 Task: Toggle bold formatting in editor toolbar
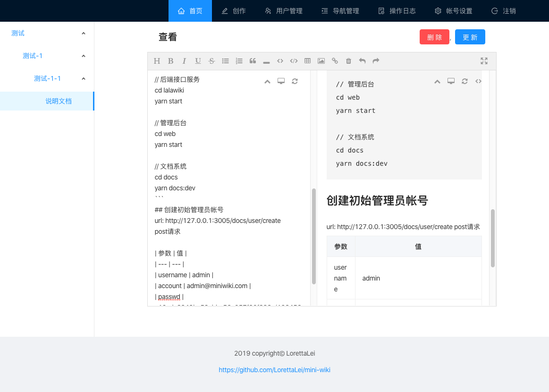[x=170, y=61]
